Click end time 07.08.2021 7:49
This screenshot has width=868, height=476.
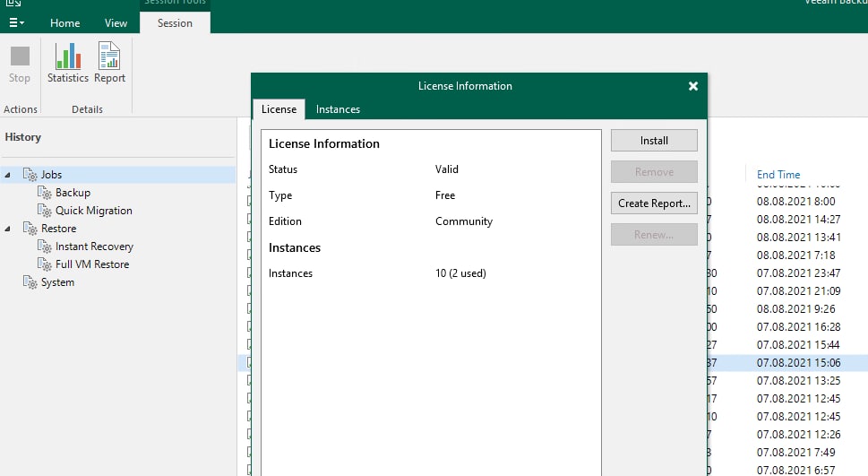tap(796, 452)
